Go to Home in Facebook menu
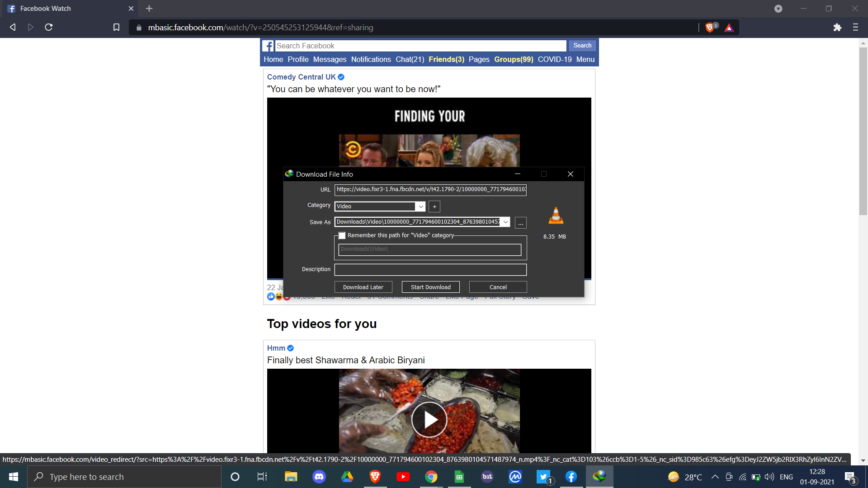The height and width of the screenshot is (488, 868). 274,60
